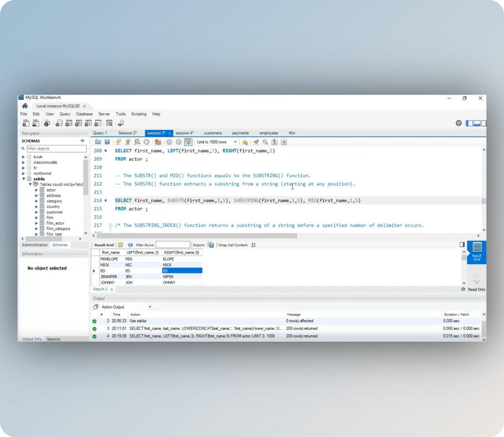Toggle wrap cell content icon

[x=253, y=245]
